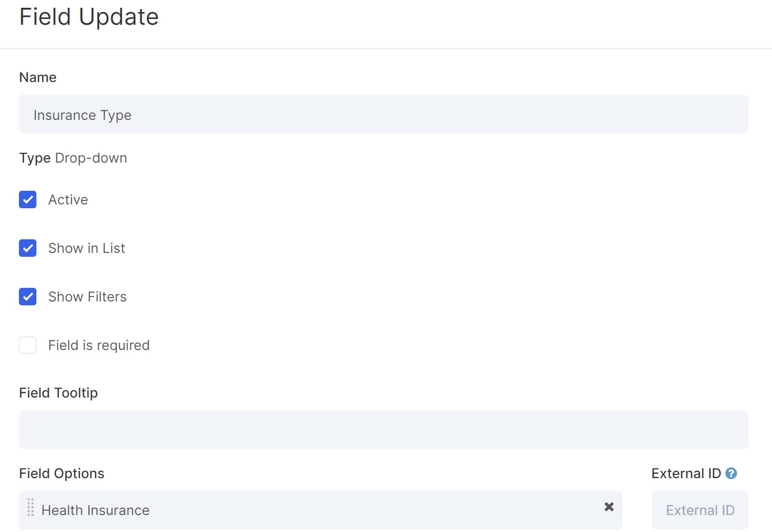Image resolution: width=772 pixels, height=532 pixels.
Task: Uncheck the Active checkbox
Action: pos(28,199)
